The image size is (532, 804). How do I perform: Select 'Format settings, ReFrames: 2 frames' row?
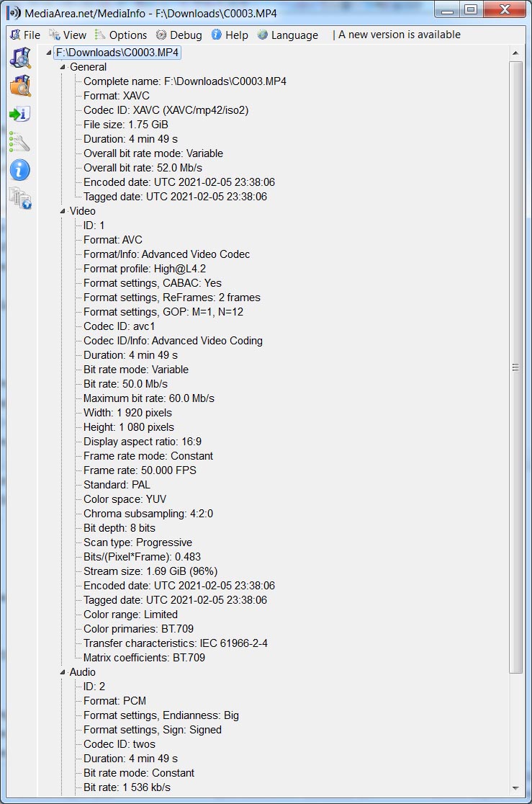[x=172, y=298]
